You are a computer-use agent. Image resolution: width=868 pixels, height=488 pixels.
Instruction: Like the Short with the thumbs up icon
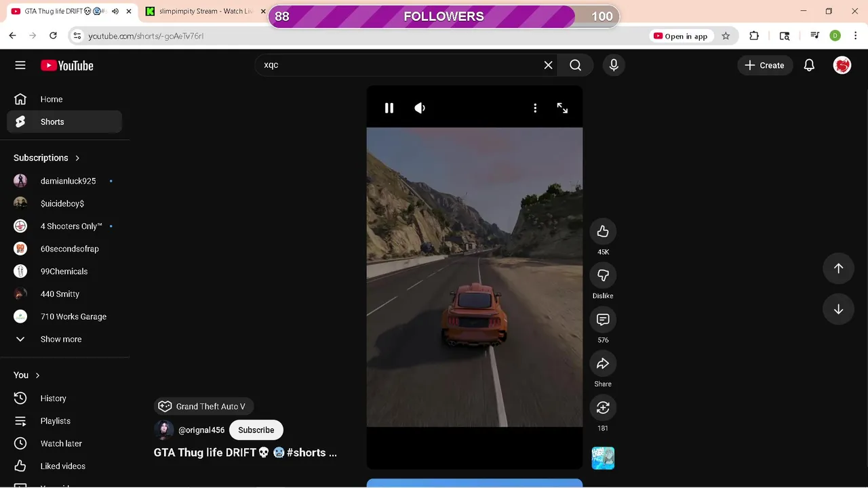click(603, 232)
